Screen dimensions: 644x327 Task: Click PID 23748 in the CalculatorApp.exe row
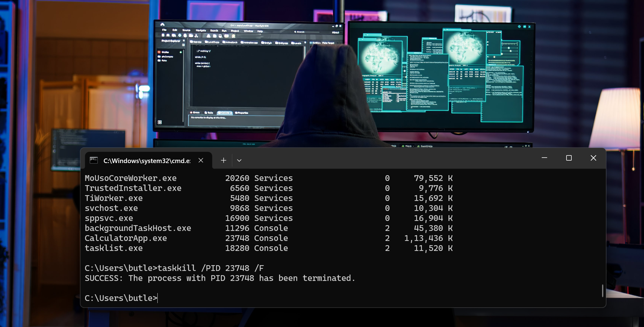(237, 238)
